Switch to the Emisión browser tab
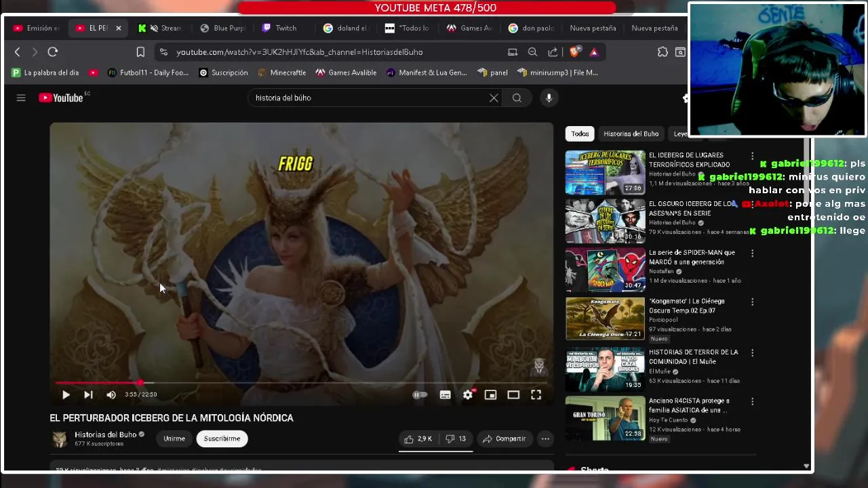The width and height of the screenshot is (868, 488). [37, 28]
